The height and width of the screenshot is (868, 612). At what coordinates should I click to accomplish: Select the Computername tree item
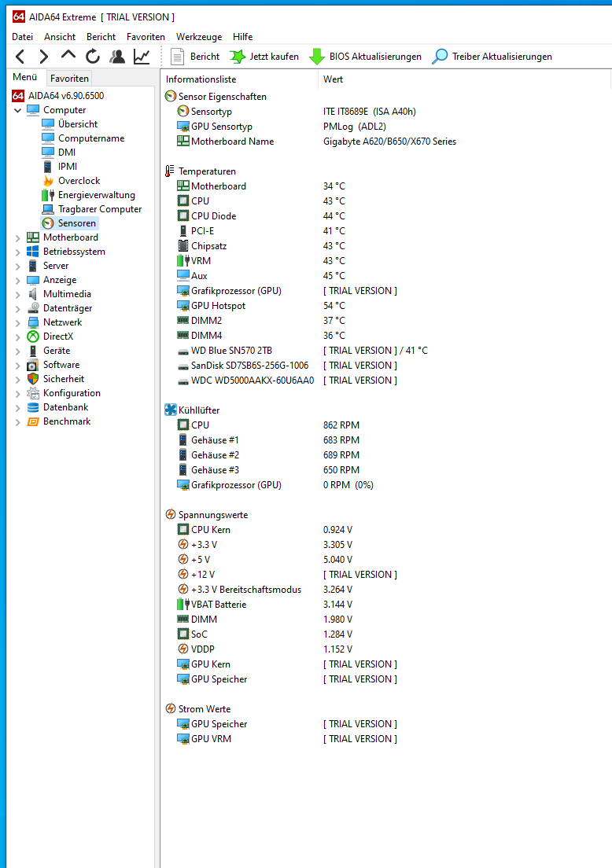click(91, 138)
